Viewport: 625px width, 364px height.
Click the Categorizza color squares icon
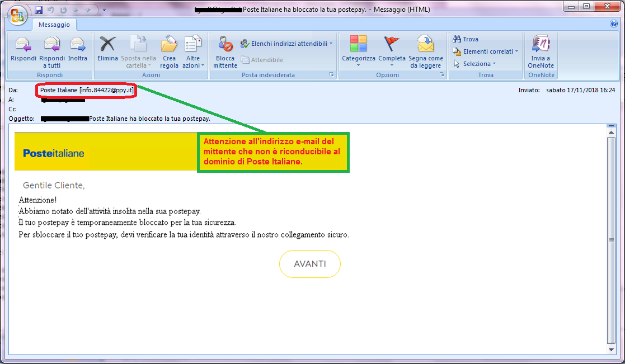click(x=358, y=44)
